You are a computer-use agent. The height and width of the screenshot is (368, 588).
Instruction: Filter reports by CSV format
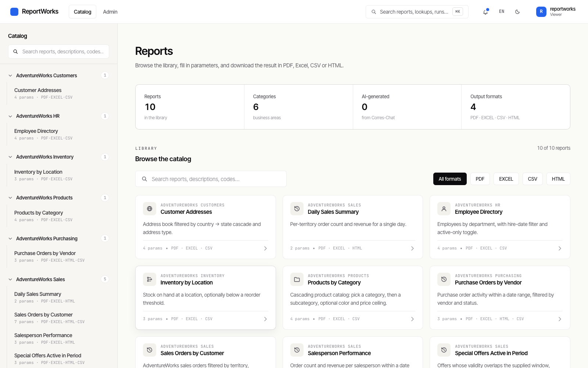pyautogui.click(x=533, y=179)
